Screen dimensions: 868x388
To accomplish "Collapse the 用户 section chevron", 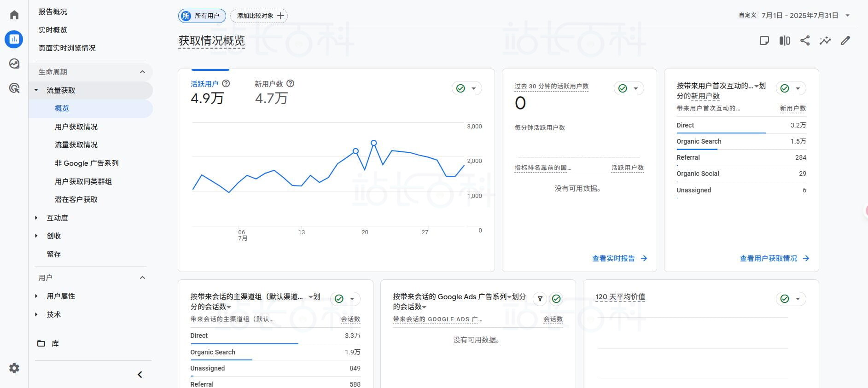I will (x=142, y=278).
